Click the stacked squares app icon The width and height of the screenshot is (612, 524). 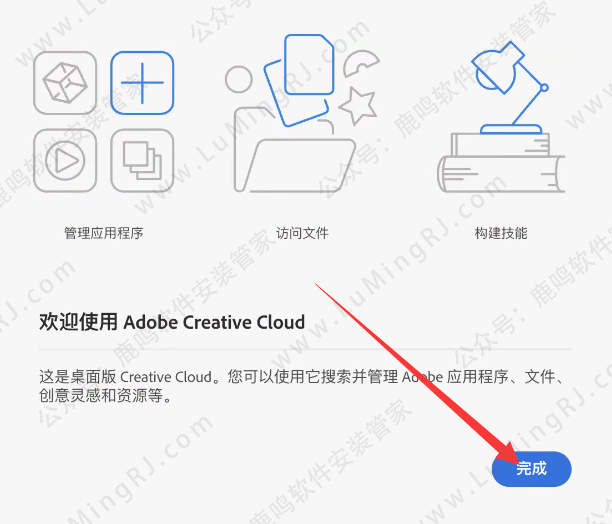142,160
